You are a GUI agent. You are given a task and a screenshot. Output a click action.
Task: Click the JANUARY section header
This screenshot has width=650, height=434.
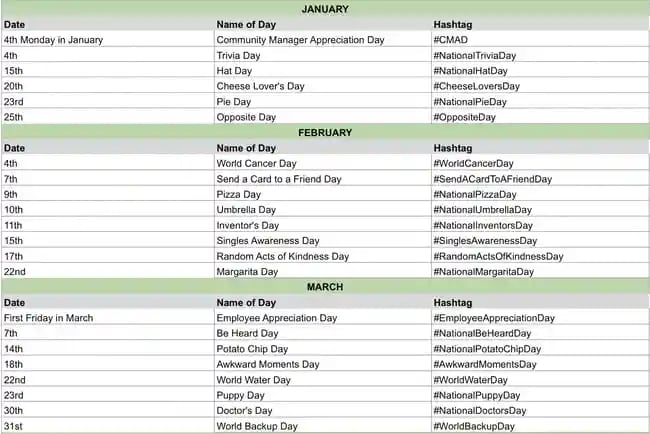point(325,9)
